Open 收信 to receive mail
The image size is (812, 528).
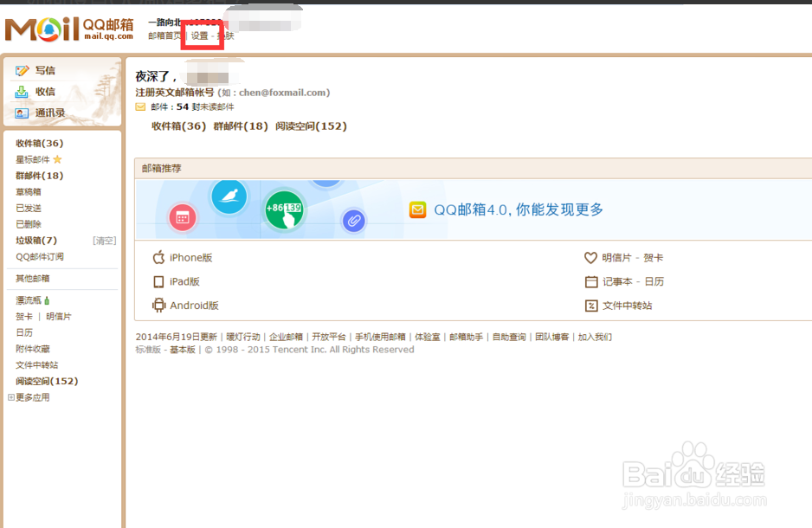[45, 92]
